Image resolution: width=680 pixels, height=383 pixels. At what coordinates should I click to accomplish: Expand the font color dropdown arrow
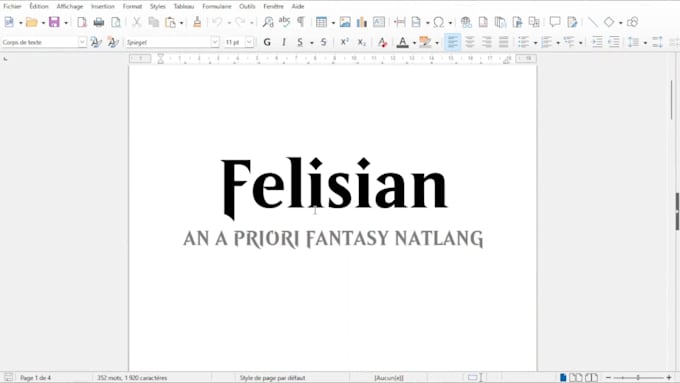tap(414, 43)
